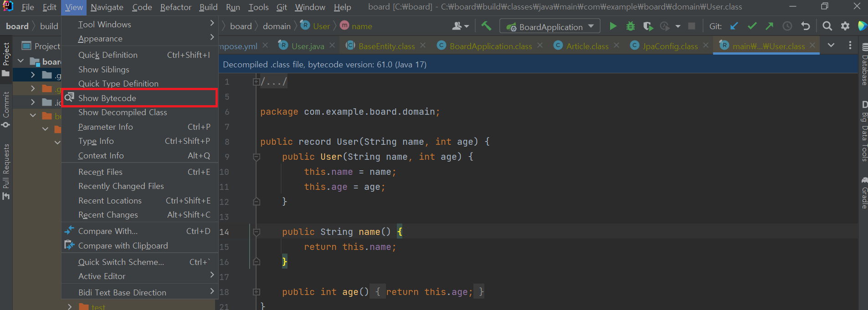Click the Rollback undo arrow icon

806,26
